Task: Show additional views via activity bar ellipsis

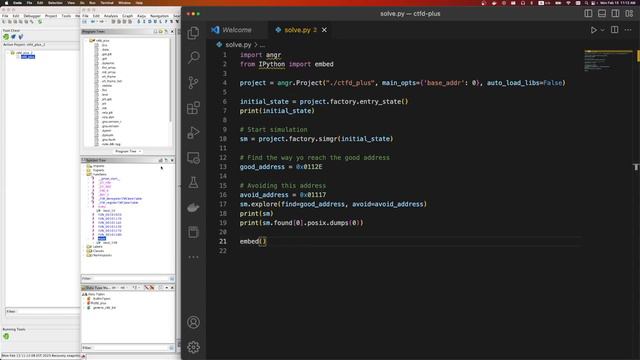Action: point(193,257)
